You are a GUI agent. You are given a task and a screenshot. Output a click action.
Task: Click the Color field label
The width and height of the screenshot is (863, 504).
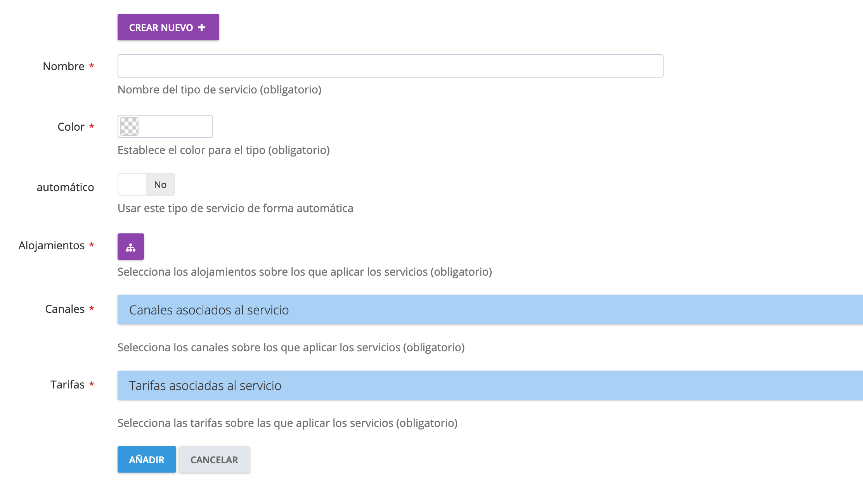(71, 127)
